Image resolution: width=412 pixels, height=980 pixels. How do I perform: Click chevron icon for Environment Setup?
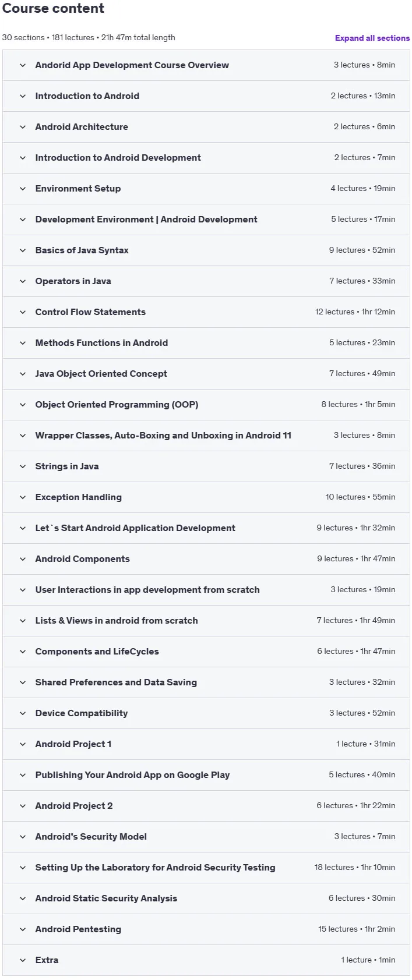(23, 189)
